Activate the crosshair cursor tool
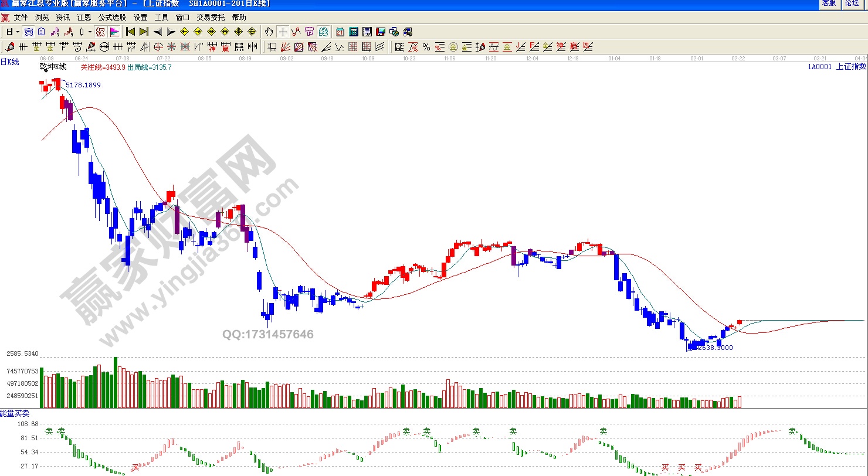Viewport: 868px width, 476px height. [283, 32]
